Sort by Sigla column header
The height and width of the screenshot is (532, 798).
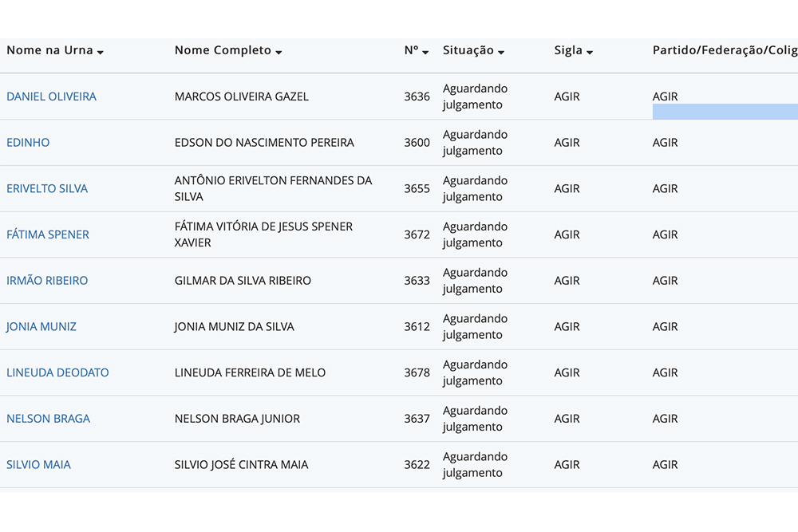(x=574, y=50)
